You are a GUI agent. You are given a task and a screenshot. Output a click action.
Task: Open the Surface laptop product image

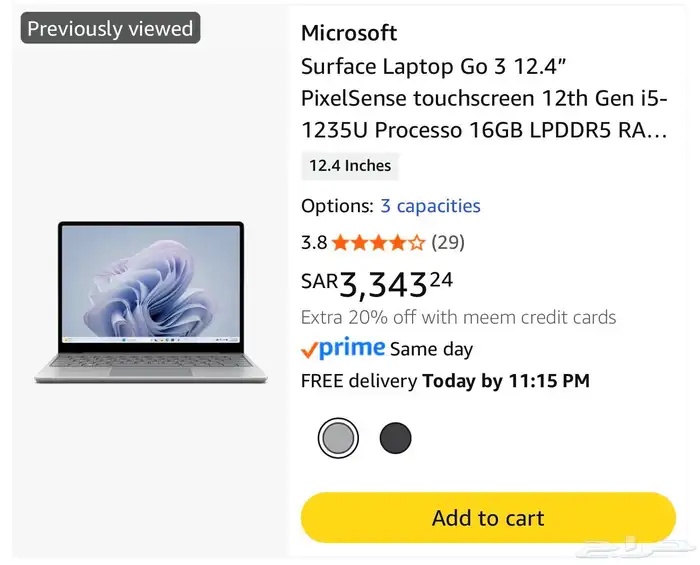[x=151, y=302]
